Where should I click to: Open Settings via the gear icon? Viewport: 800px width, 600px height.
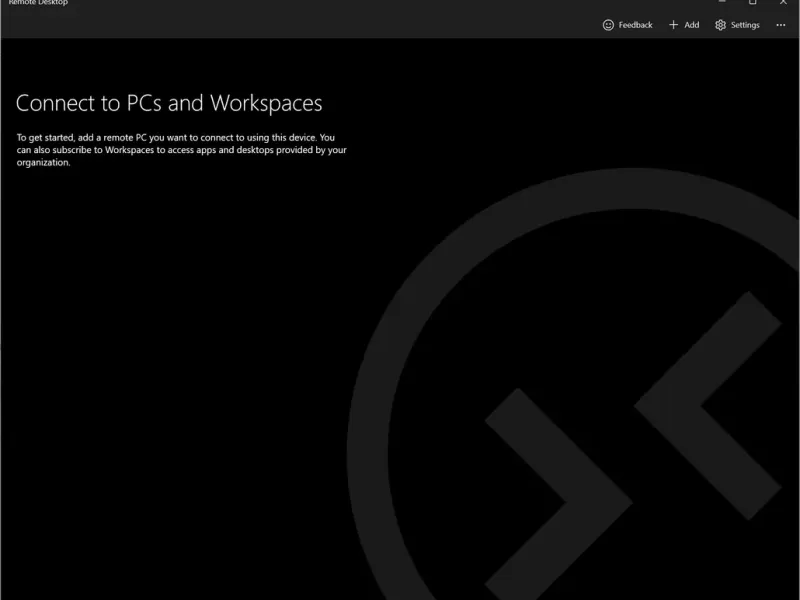(720, 25)
